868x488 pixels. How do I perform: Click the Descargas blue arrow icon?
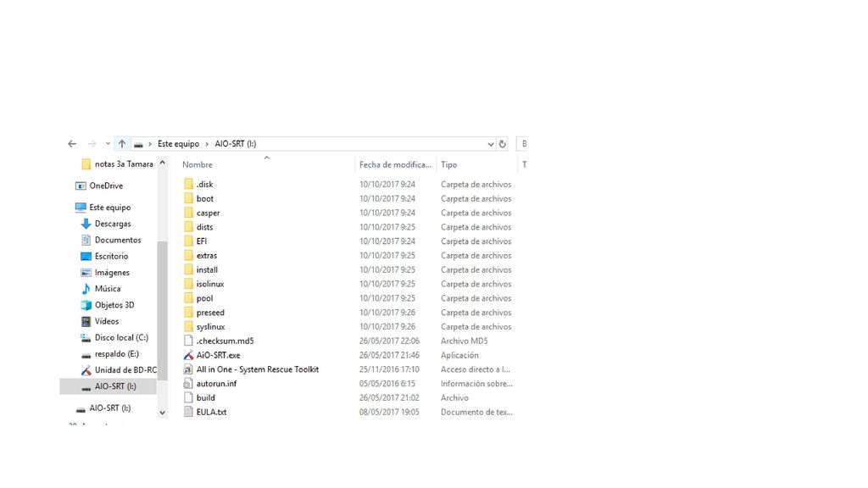[86, 224]
